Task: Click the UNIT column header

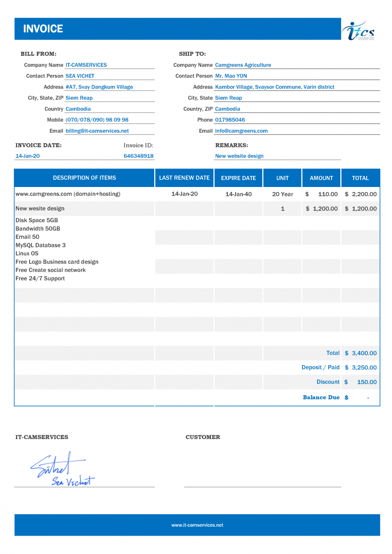Action: (x=283, y=178)
